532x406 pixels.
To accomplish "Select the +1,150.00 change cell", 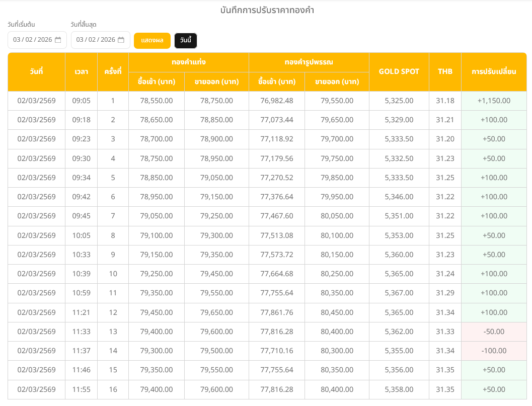I will [x=494, y=101].
